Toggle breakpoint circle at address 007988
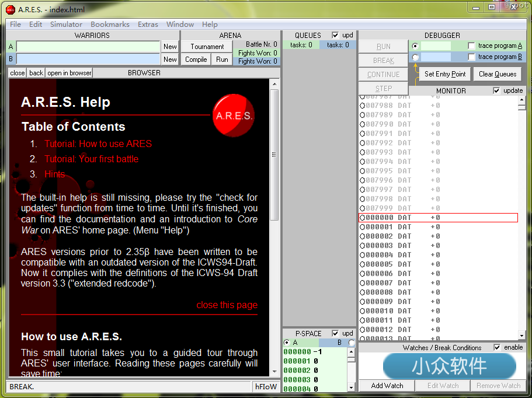532x398 pixels. click(363, 106)
